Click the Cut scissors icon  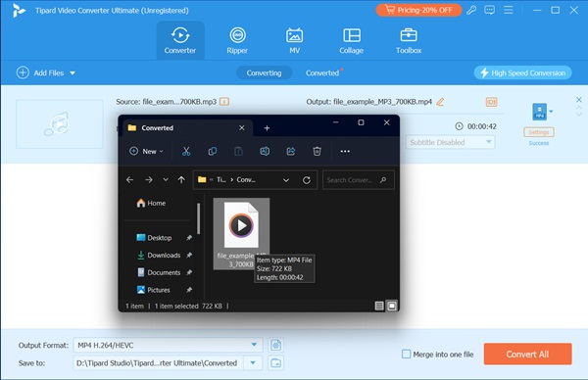tap(186, 151)
